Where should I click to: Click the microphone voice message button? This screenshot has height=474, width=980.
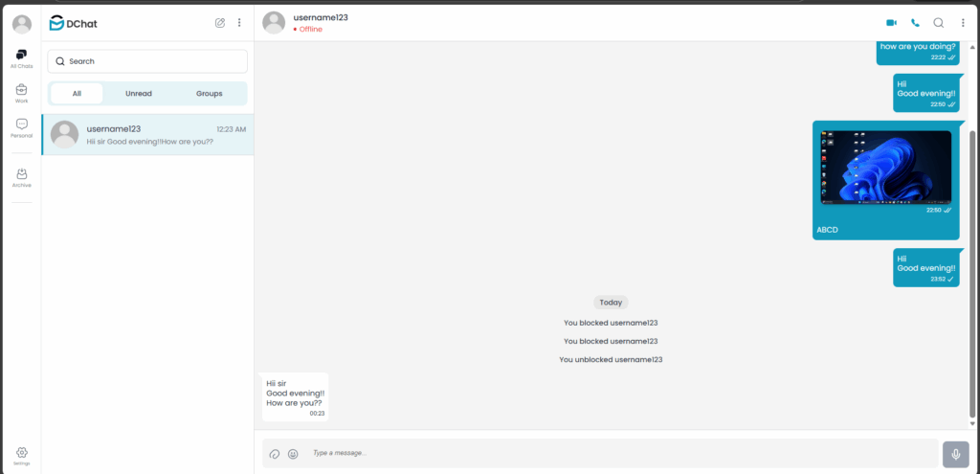click(956, 455)
